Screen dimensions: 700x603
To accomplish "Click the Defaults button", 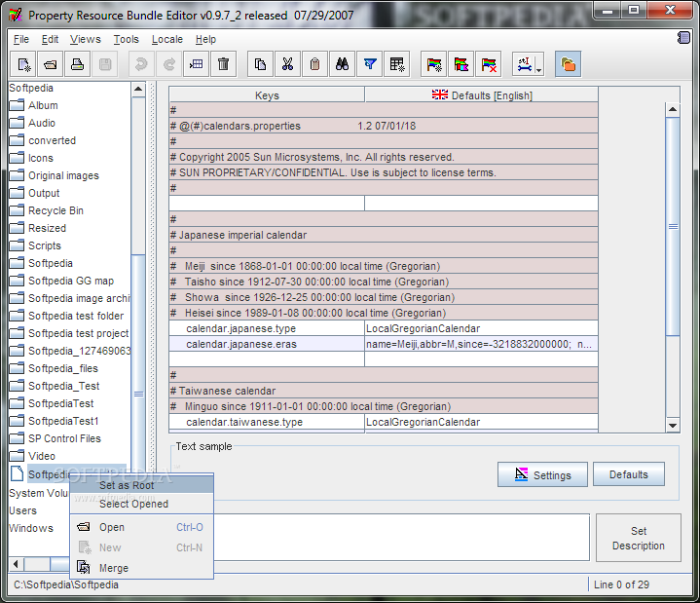I will pos(629,474).
